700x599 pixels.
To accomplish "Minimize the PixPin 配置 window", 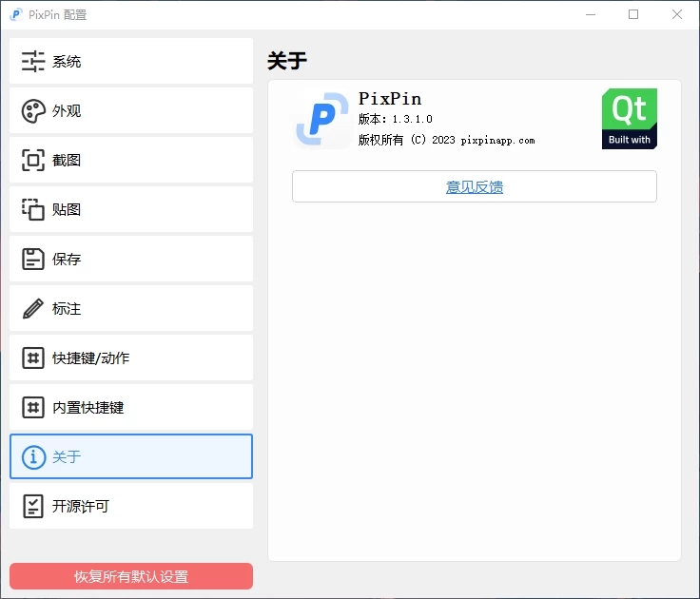I will point(590,14).
